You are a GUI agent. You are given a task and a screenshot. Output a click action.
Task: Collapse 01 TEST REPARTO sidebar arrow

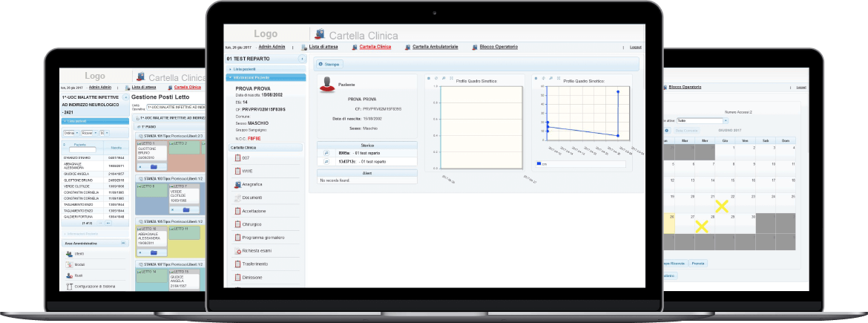point(302,58)
